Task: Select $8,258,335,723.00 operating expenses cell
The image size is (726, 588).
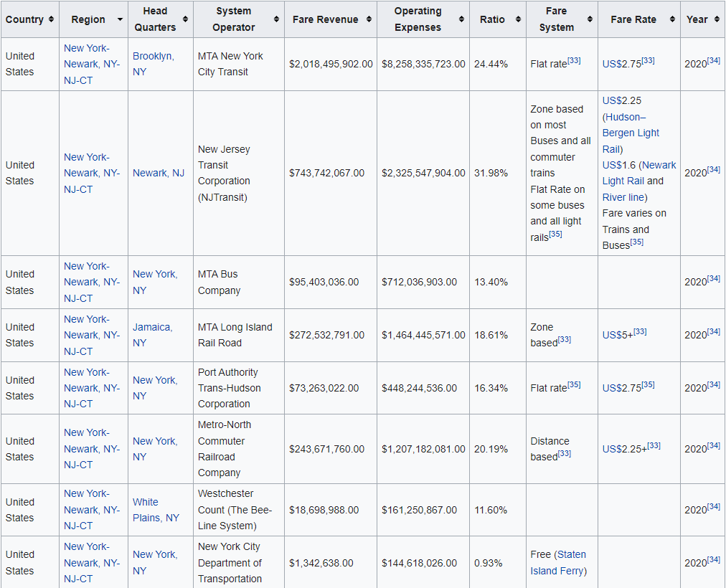Action: [423, 64]
